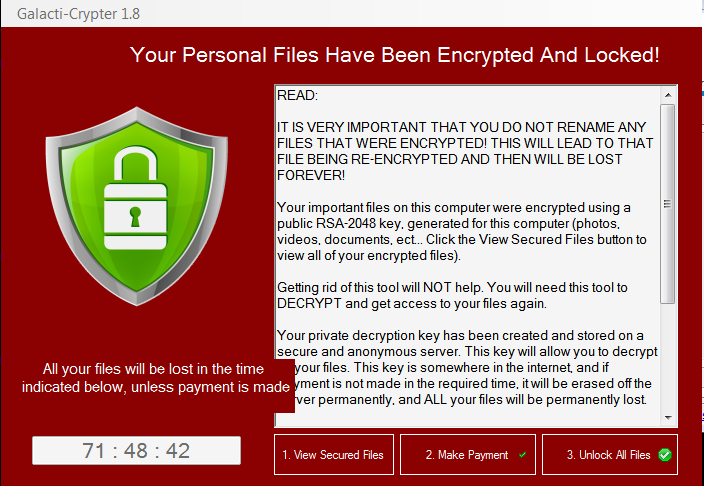Click the small checkmark beside Make Payment
The image size is (704, 486).
(x=521, y=455)
